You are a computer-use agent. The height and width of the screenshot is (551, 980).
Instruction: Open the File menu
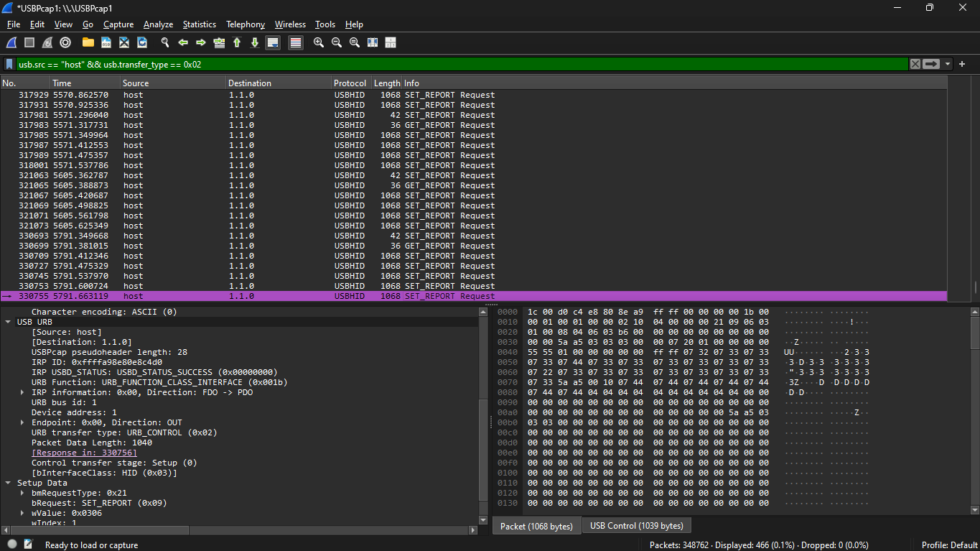[x=14, y=24]
